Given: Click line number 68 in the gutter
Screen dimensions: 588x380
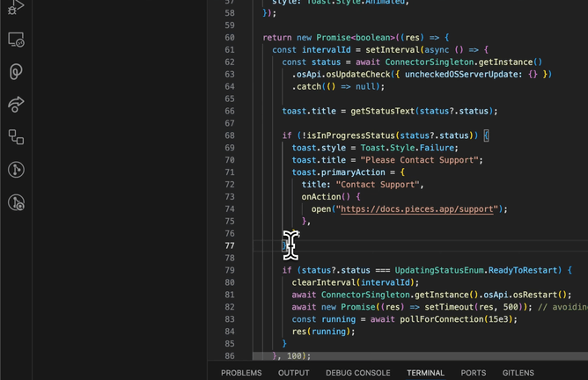Looking at the screenshot, I should pos(229,135).
